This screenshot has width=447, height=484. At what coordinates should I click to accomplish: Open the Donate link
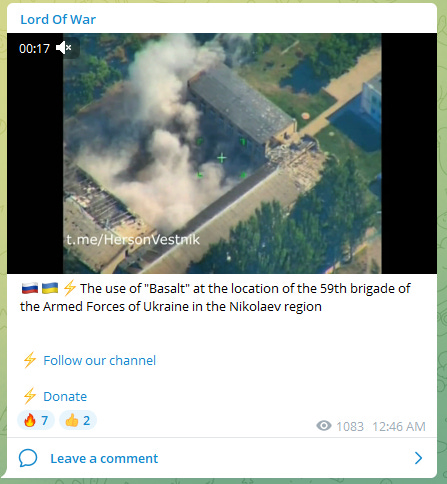pos(65,396)
